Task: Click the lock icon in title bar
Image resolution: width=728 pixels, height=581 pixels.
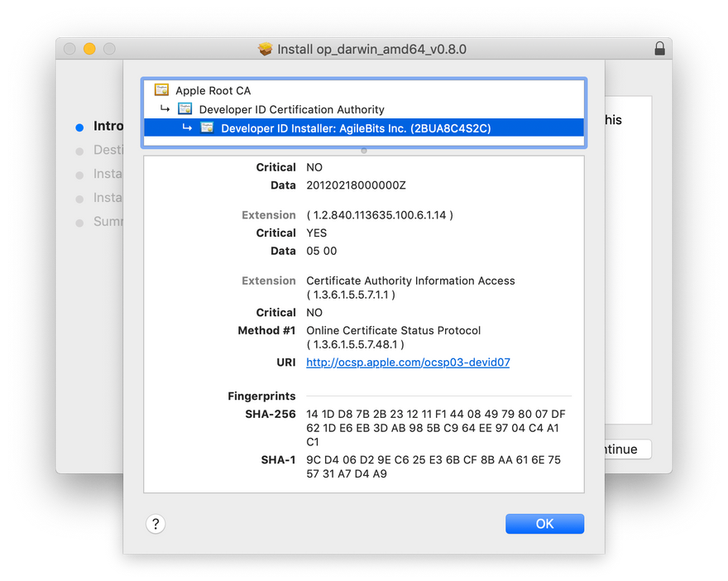Action: point(659,48)
